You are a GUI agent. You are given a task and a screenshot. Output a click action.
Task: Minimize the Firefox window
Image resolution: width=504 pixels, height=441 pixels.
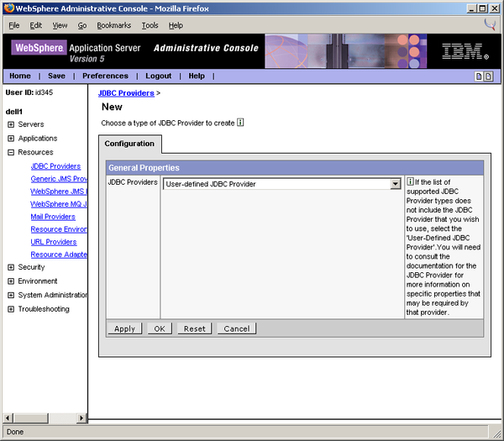point(472,8)
